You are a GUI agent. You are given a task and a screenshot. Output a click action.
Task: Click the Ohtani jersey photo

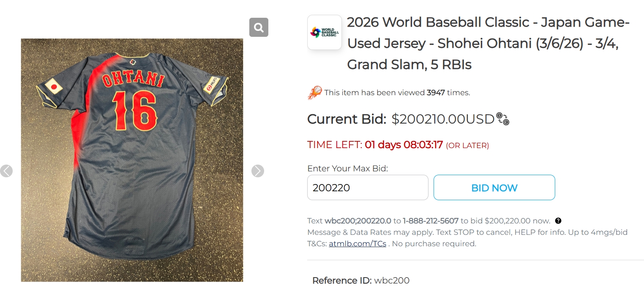(132, 160)
